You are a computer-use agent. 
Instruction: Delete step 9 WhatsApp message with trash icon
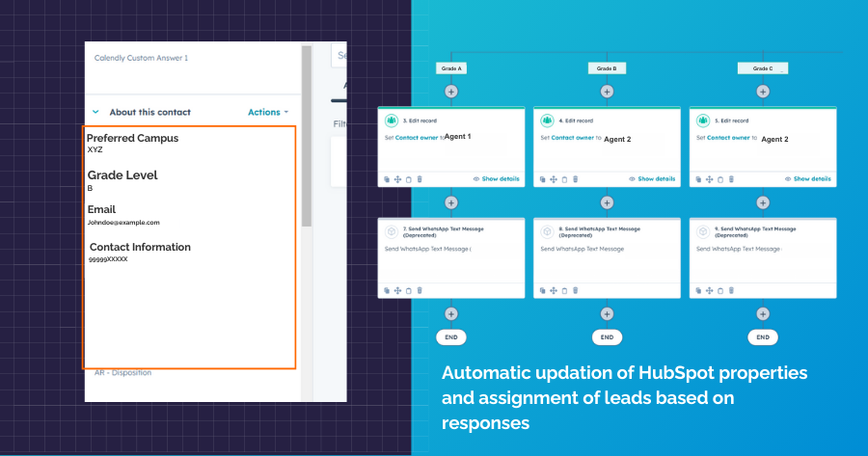pos(731,290)
